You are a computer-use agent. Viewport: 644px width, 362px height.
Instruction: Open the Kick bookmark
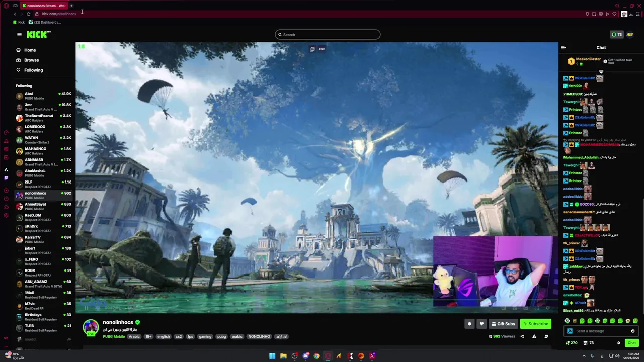tap(19, 22)
